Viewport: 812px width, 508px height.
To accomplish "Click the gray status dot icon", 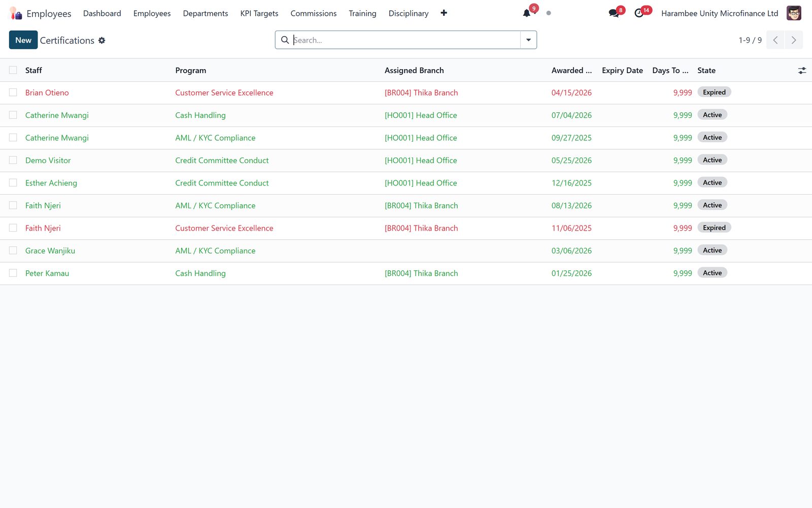I will click(x=549, y=13).
